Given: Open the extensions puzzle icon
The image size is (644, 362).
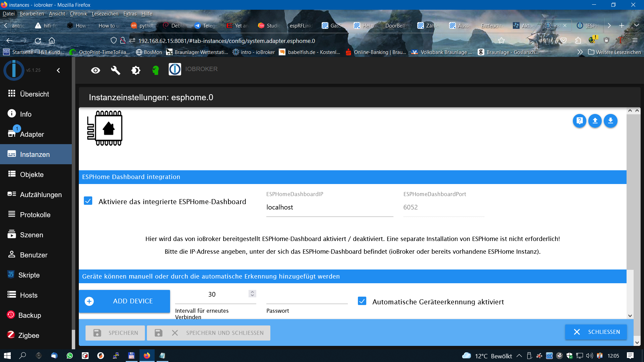Looking at the screenshot, I should [x=578, y=41].
